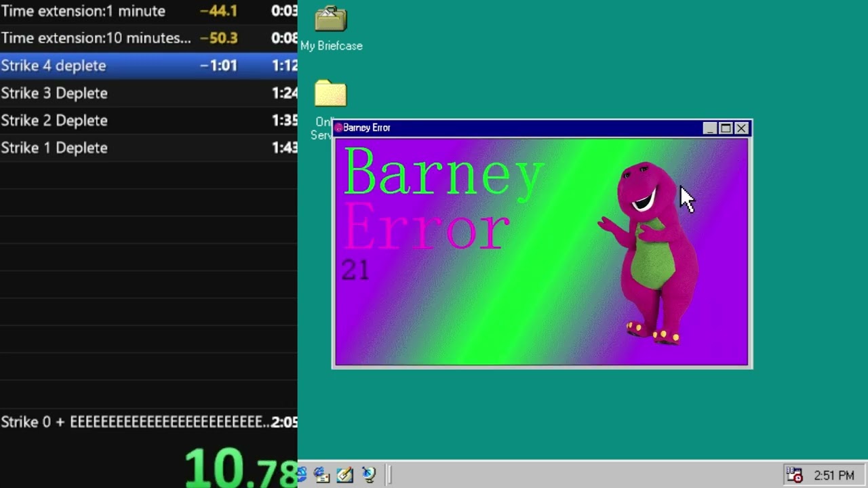Click the green 'Barney' heading text
This screenshot has height=488, width=868.
point(444,173)
